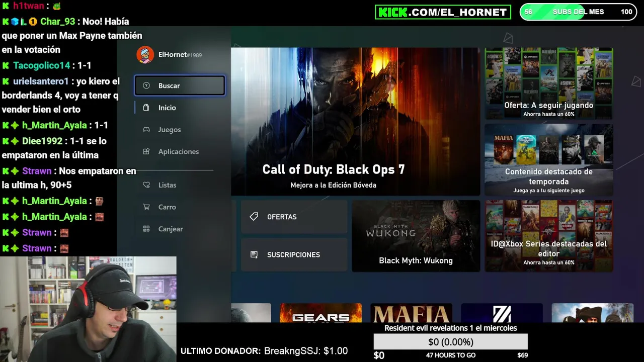This screenshot has height=362, width=644.
Task: Click h1twan username in chat
Action: (x=29, y=6)
